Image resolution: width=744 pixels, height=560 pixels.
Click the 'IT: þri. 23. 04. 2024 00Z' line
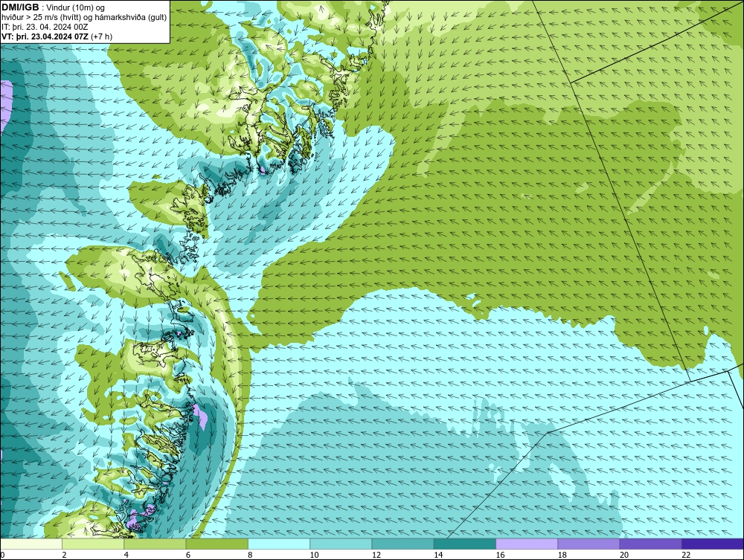pyautogui.click(x=45, y=27)
